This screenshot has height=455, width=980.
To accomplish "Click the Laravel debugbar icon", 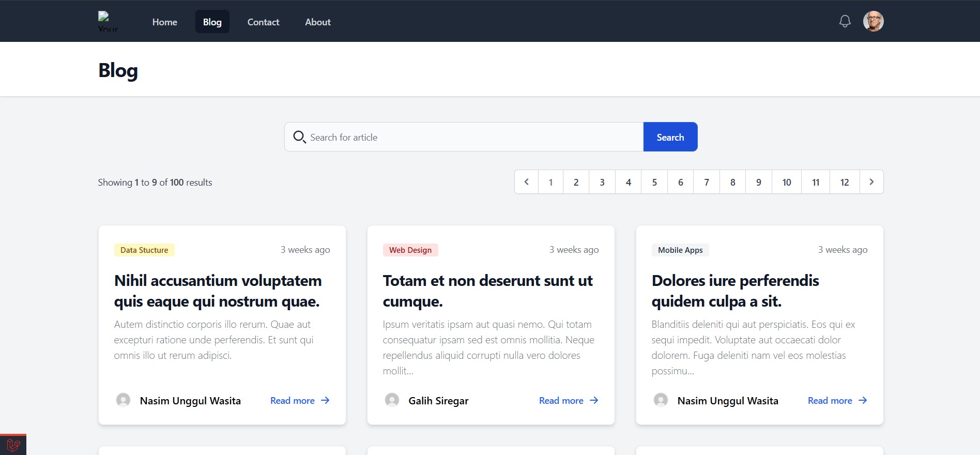I will 13,445.
